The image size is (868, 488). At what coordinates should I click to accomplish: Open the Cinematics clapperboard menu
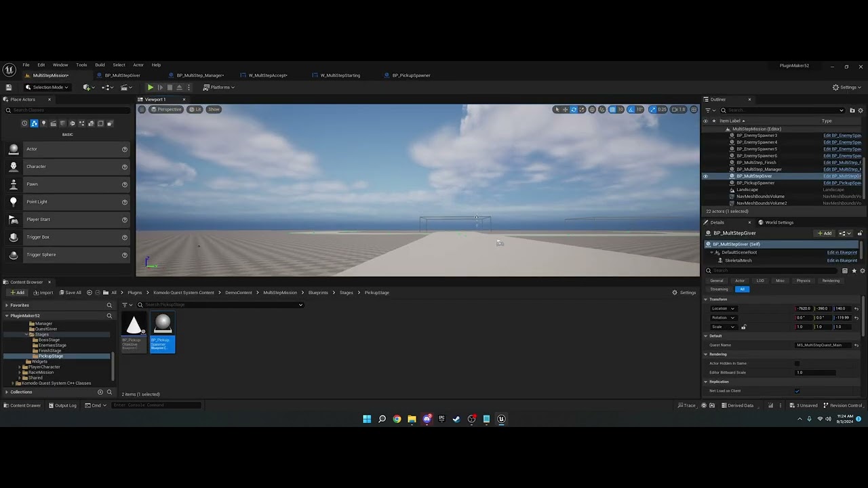[x=126, y=87]
